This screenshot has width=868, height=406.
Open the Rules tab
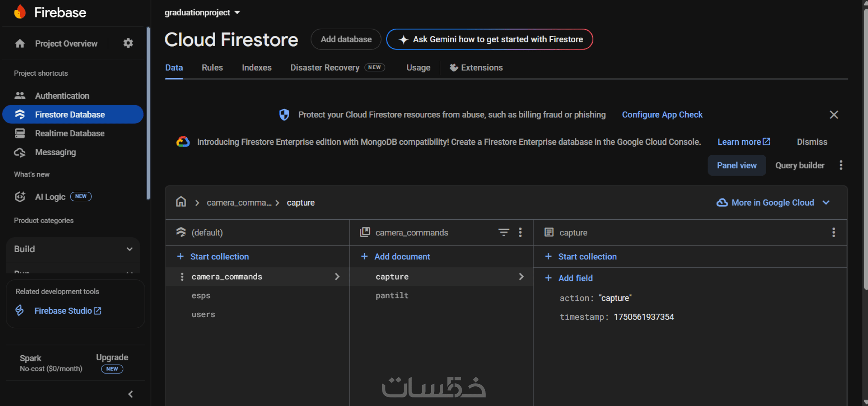212,68
